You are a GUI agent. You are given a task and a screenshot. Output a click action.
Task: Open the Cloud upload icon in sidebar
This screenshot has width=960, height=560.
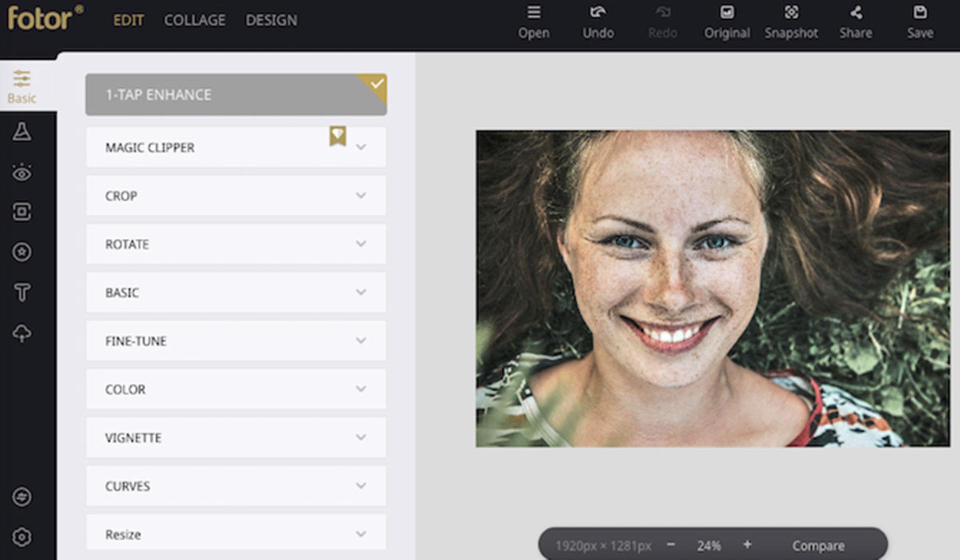(x=22, y=333)
